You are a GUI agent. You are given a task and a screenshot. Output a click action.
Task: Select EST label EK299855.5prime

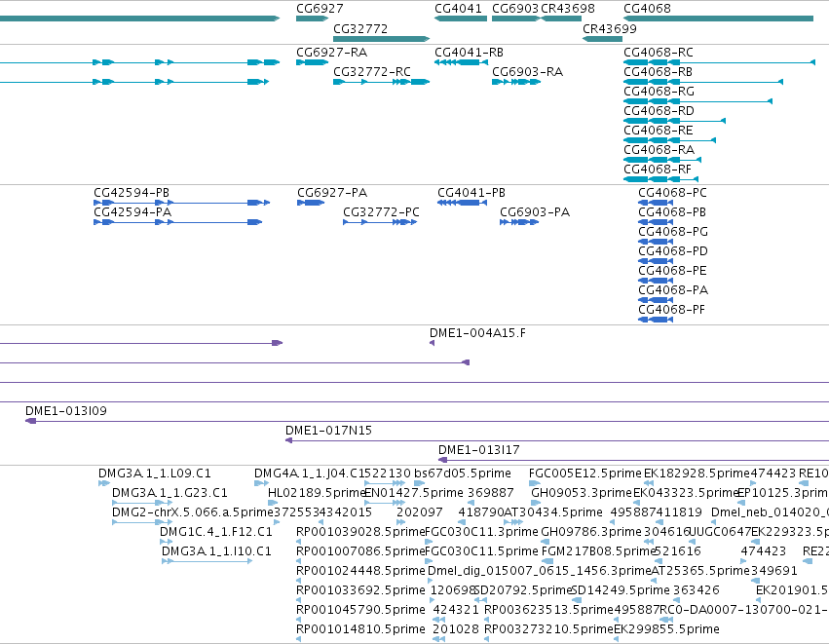666,629
